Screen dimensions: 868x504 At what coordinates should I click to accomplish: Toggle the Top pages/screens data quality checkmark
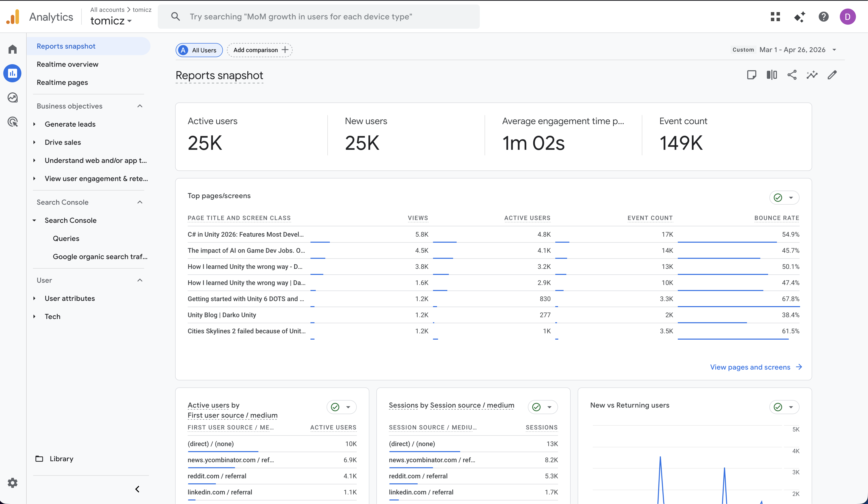pyautogui.click(x=778, y=198)
